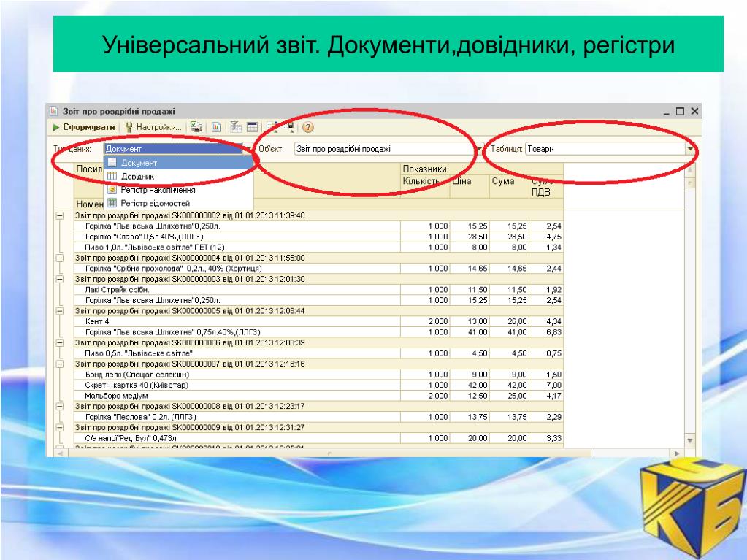
Task: Click the chart diagram toolbar icon
Action: pyautogui.click(x=216, y=127)
